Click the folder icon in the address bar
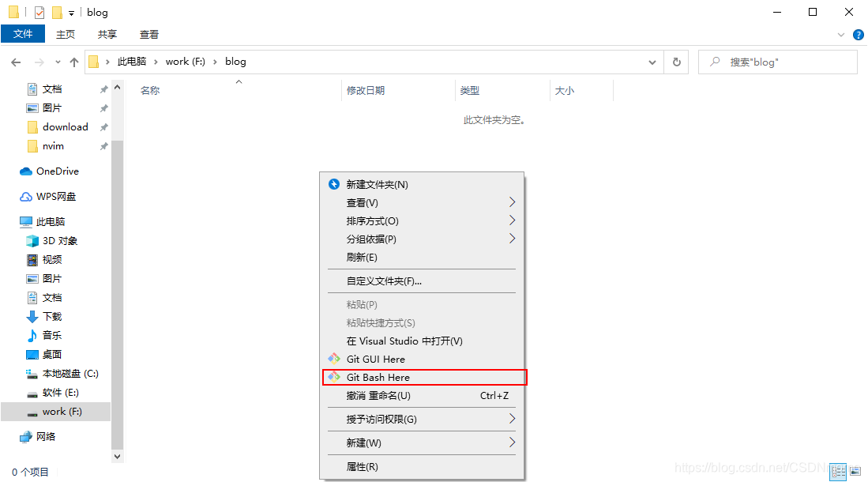The width and height of the screenshot is (868, 482). click(93, 62)
